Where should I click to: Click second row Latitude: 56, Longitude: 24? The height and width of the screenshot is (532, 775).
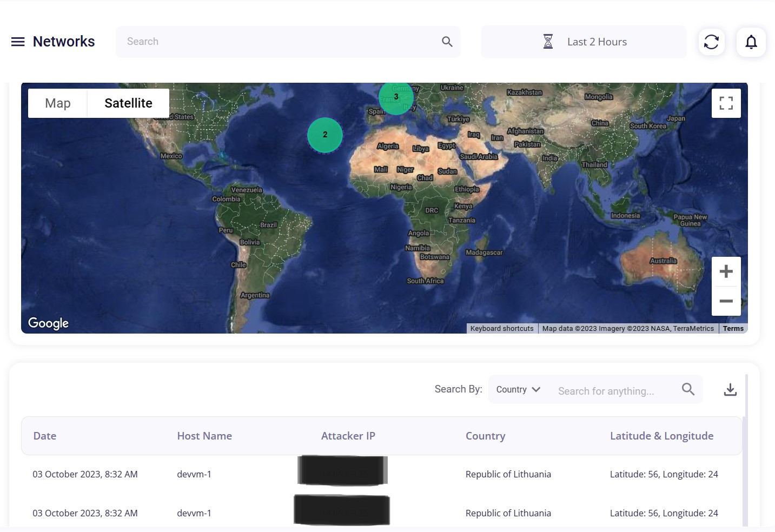pos(664,513)
